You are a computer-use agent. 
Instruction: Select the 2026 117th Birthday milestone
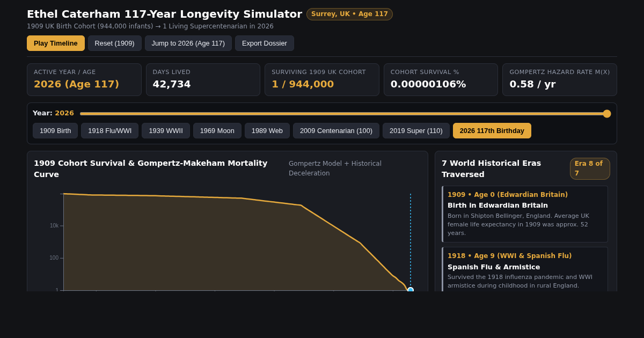492,131
